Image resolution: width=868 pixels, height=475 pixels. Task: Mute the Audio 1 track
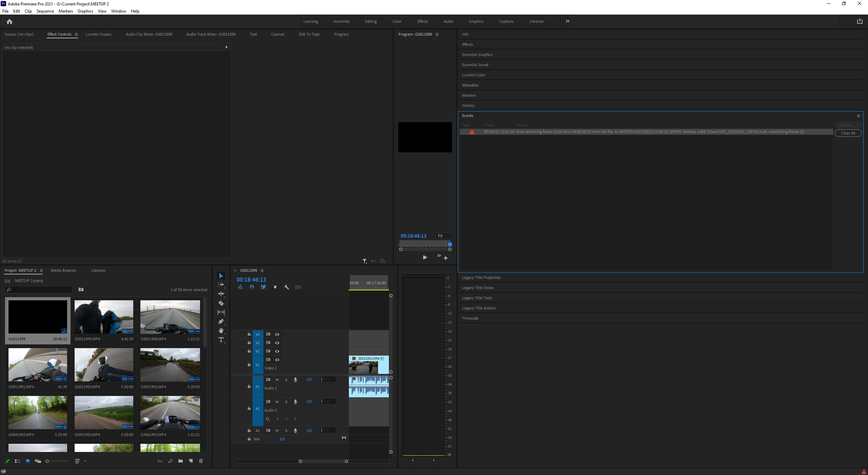click(x=277, y=380)
